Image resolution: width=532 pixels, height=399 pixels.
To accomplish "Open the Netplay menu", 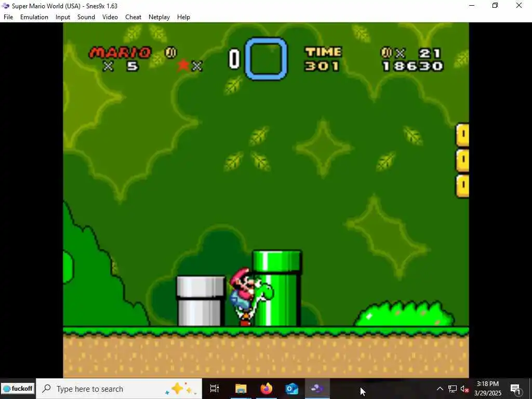I will click(x=159, y=17).
